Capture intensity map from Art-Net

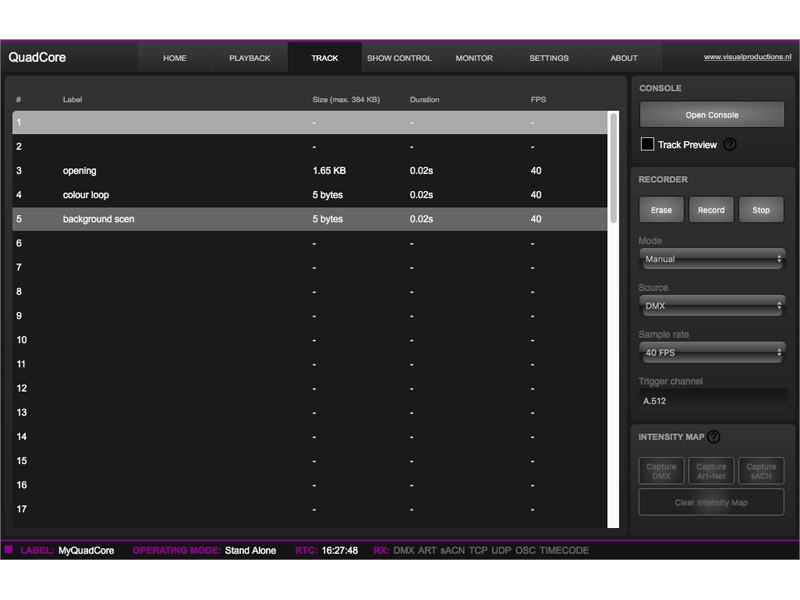pos(711,470)
